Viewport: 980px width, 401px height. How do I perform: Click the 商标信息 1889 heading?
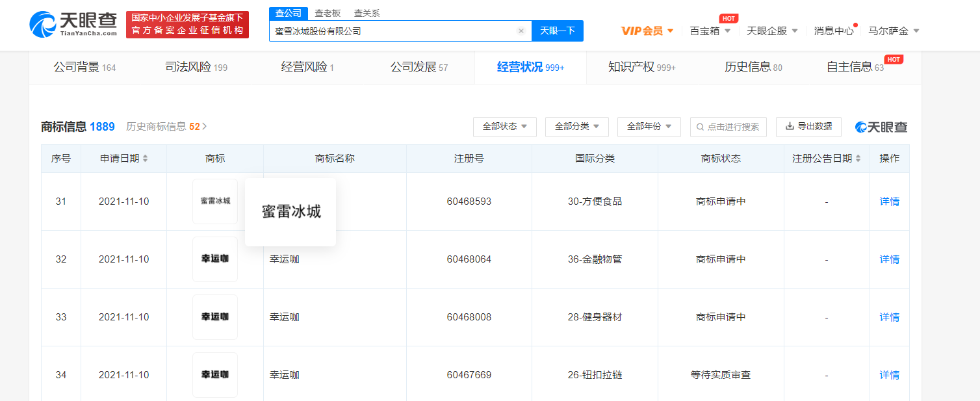click(x=78, y=127)
